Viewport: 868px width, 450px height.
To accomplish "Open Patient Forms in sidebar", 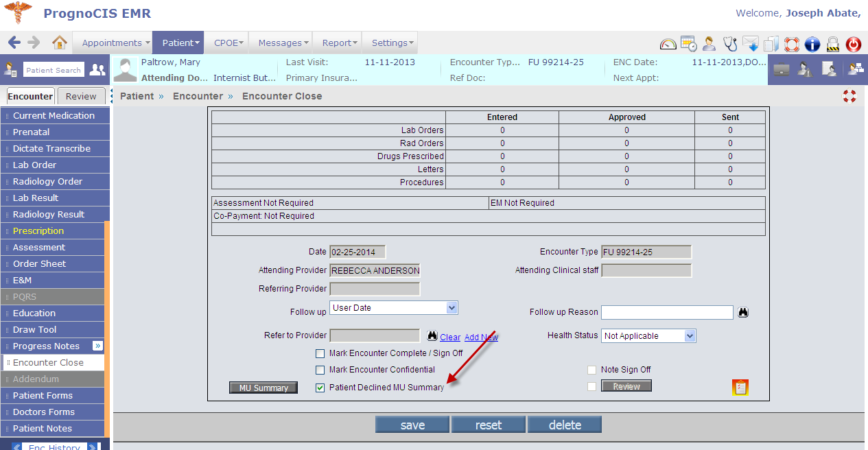I will pos(52,396).
